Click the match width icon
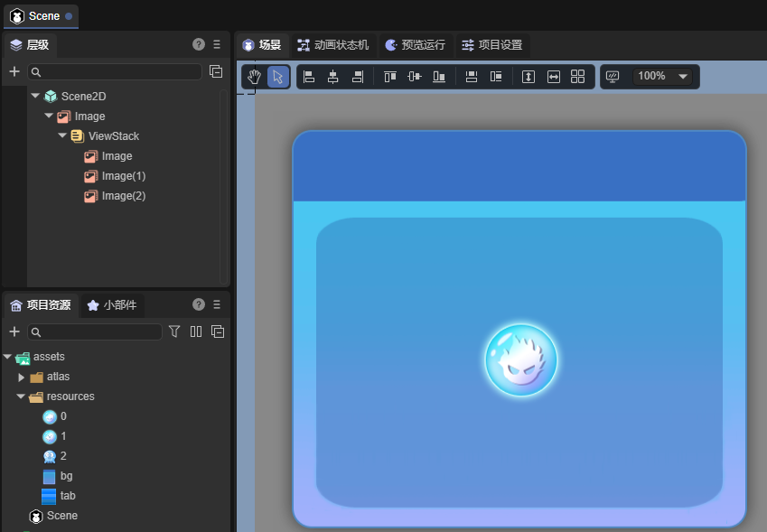 (x=554, y=77)
